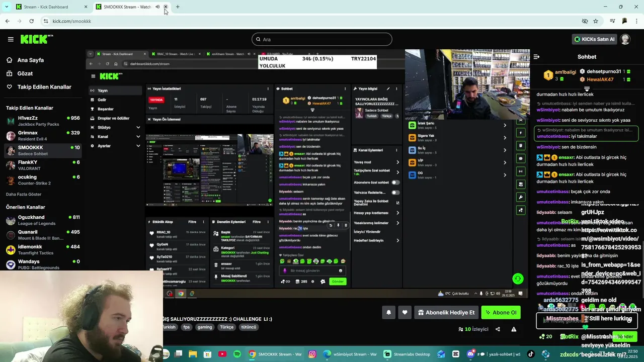Go back with the browser back arrow
This screenshot has height=362, width=644.
tap(7, 21)
